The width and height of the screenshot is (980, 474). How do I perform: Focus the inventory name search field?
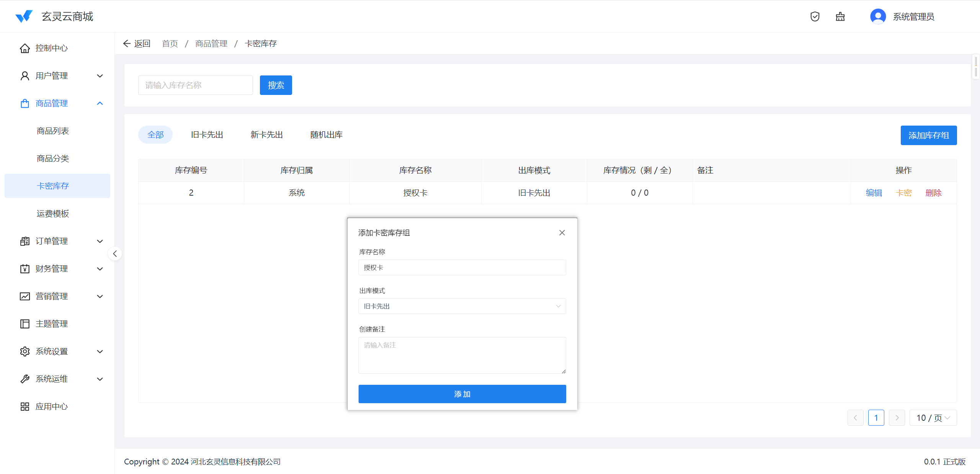(195, 85)
